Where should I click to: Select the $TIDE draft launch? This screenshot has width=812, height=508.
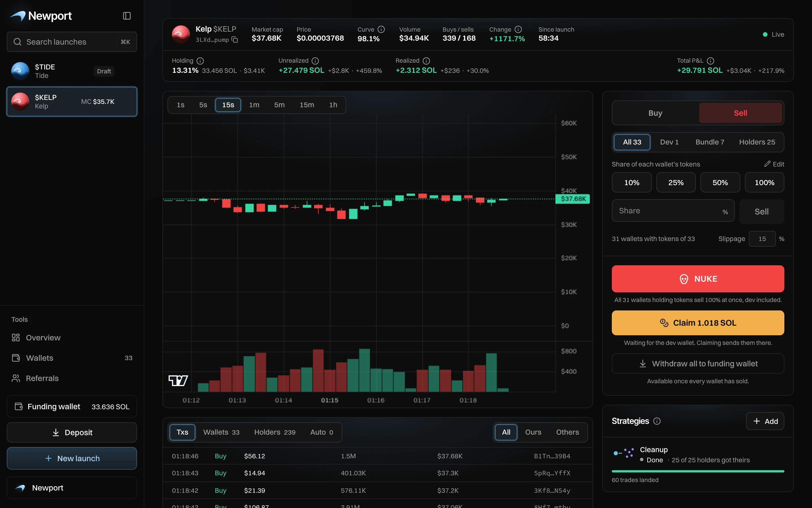tap(72, 71)
